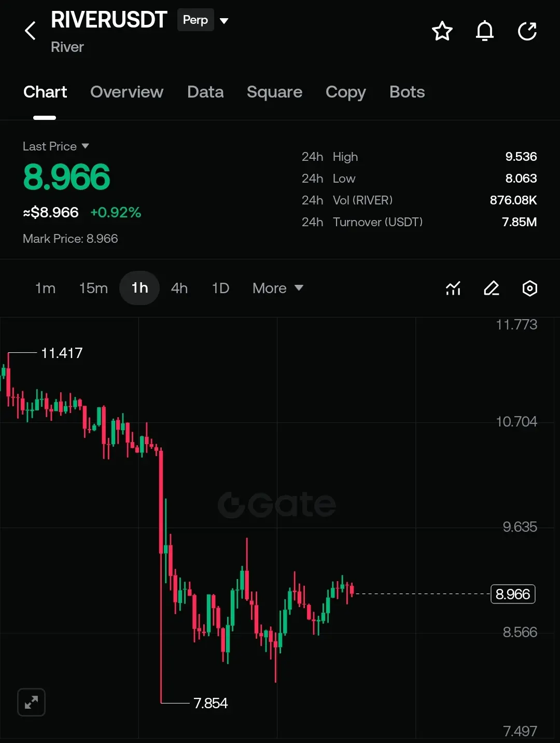
Task: Tap the 11.773 price axis label
Action: [516, 324]
